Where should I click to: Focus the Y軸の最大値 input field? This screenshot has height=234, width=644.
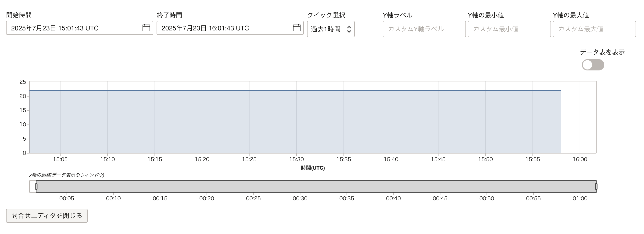[x=594, y=29]
